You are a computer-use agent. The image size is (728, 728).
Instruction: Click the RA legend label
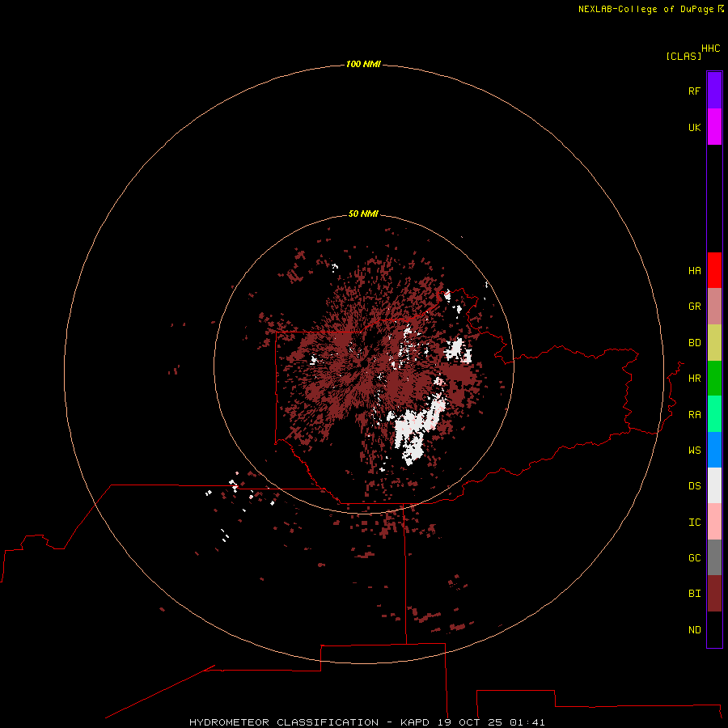click(x=694, y=415)
